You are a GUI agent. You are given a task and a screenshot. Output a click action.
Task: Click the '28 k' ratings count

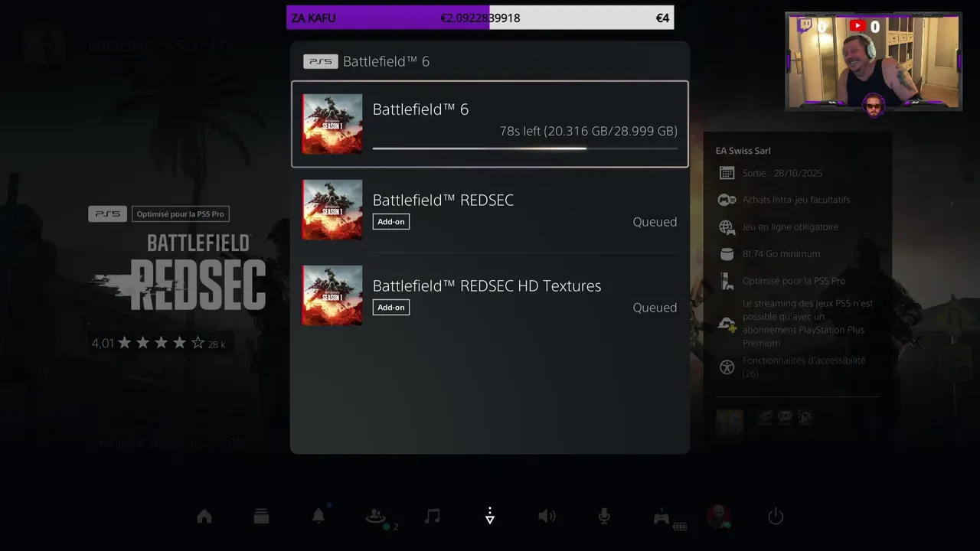pos(217,344)
